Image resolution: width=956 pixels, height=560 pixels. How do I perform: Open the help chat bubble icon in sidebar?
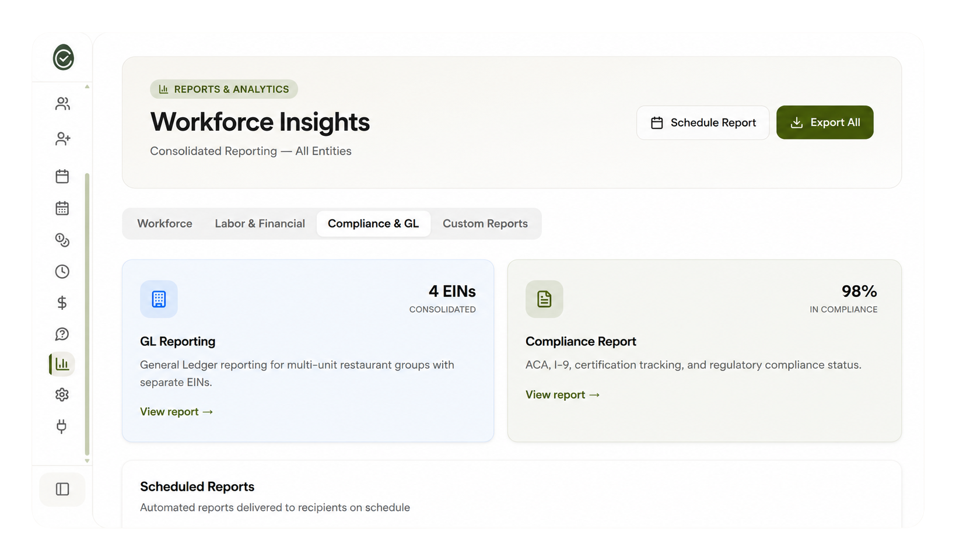62,334
